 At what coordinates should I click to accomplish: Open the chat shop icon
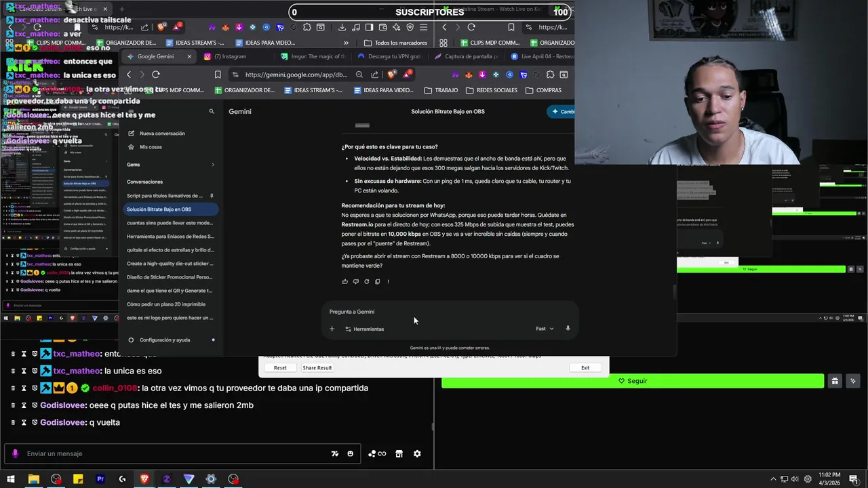click(399, 453)
